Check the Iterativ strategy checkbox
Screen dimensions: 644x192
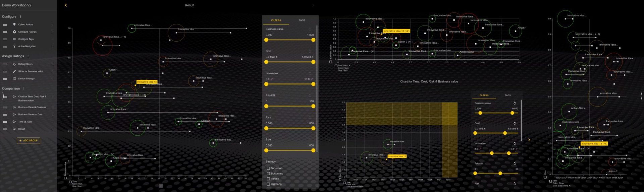(x=268, y=179)
